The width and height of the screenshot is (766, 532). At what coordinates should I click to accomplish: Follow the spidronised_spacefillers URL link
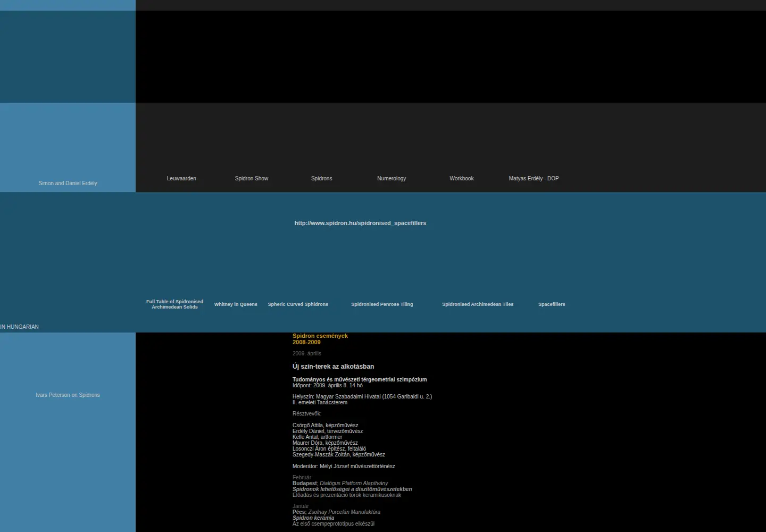[x=360, y=223]
